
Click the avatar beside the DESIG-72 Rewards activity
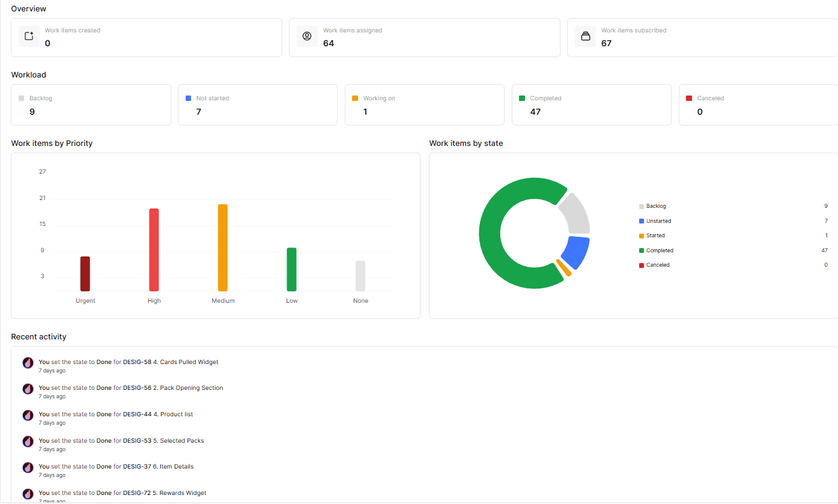(x=28, y=494)
